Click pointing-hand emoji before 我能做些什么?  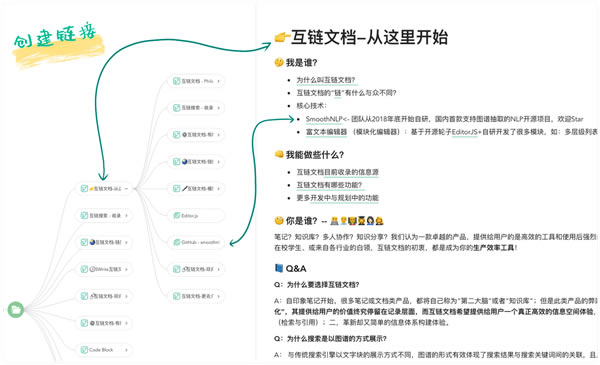click(x=279, y=155)
